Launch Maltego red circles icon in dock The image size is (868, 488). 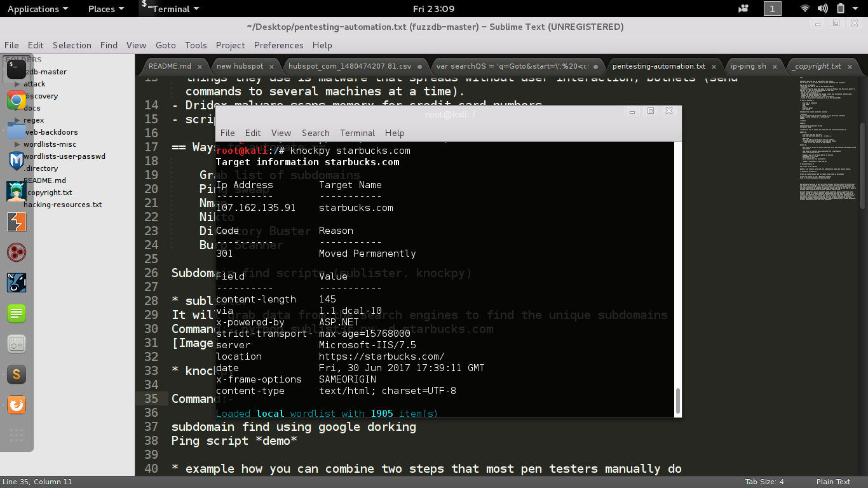(17, 252)
